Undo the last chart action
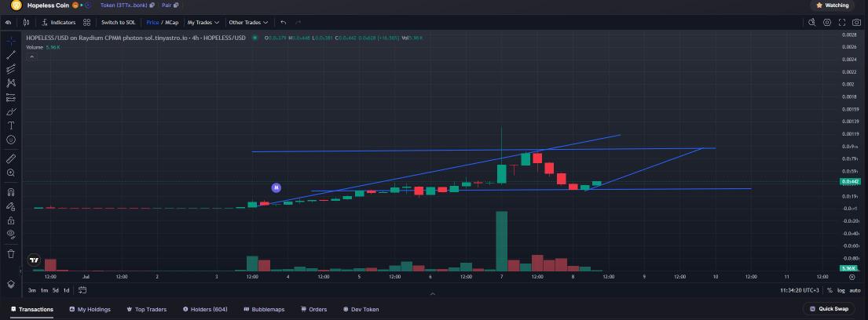 click(284, 23)
